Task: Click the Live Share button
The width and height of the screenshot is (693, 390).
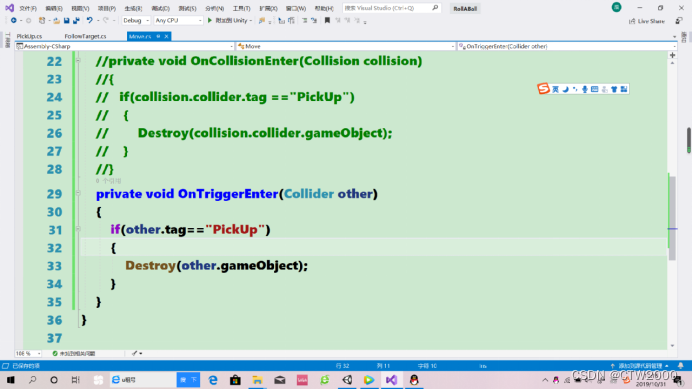Action: (x=647, y=21)
